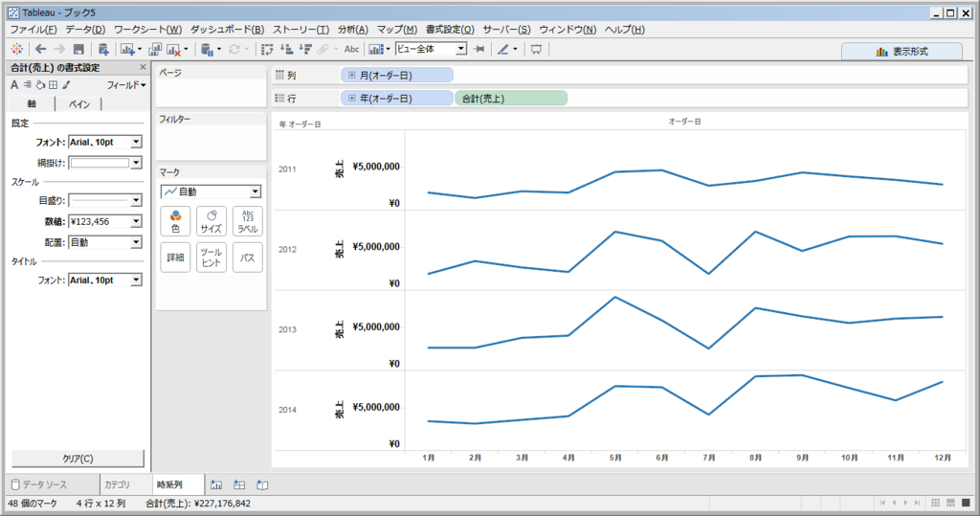The width and height of the screenshot is (980, 516).
Task: Add new worksheet from bottom tab bar
Action: [216, 484]
